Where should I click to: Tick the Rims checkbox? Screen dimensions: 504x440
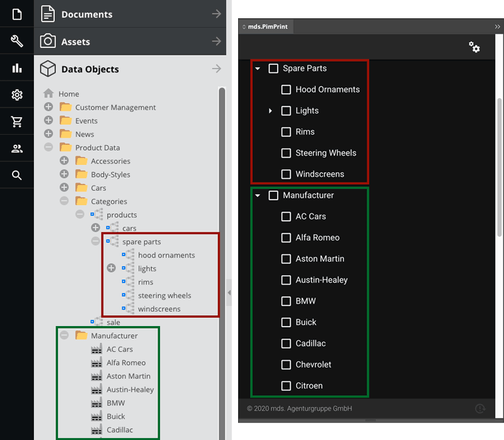tap(286, 132)
